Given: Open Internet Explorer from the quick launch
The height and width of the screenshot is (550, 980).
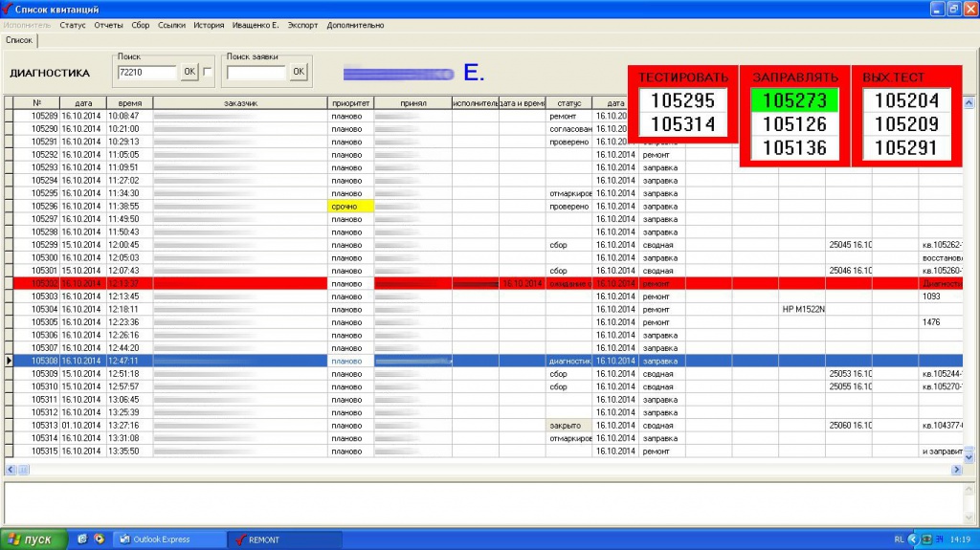Looking at the screenshot, I should (x=82, y=539).
